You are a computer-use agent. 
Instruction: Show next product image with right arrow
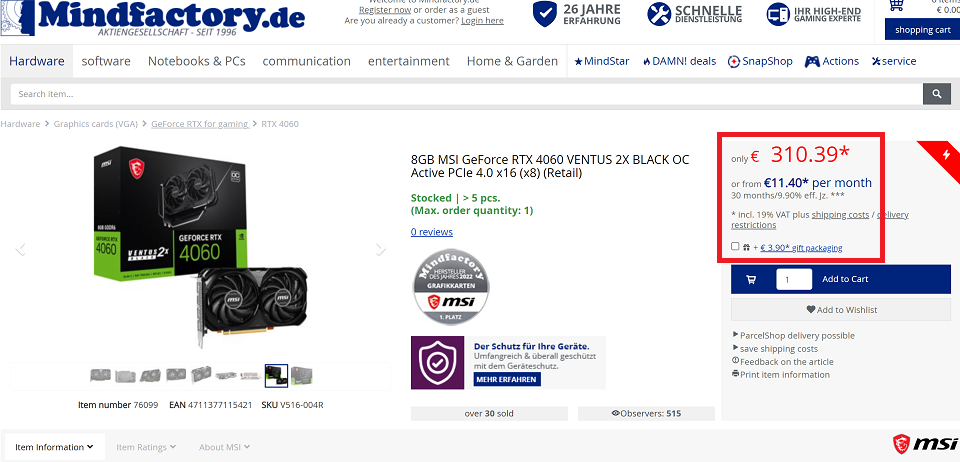click(x=381, y=249)
